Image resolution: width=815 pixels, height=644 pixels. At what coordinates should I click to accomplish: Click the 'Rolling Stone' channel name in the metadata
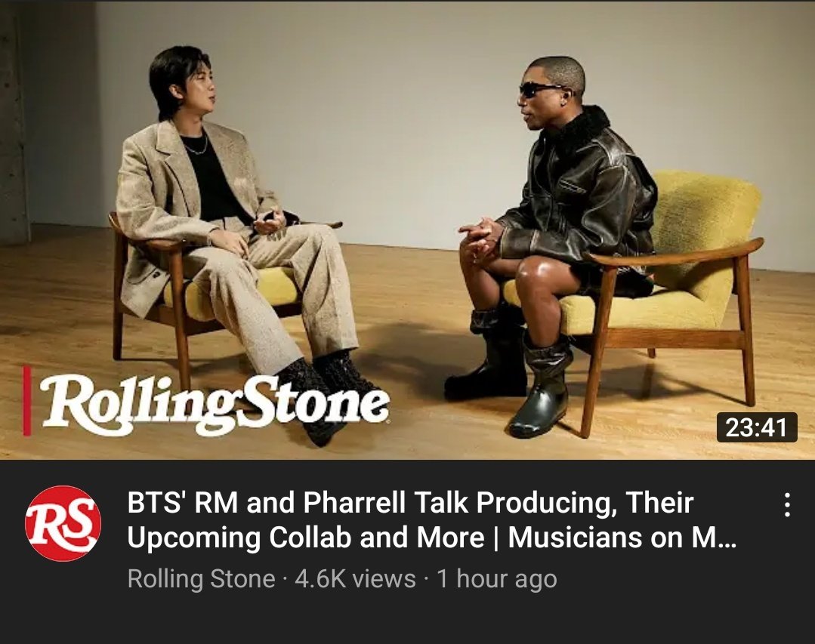coord(201,578)
